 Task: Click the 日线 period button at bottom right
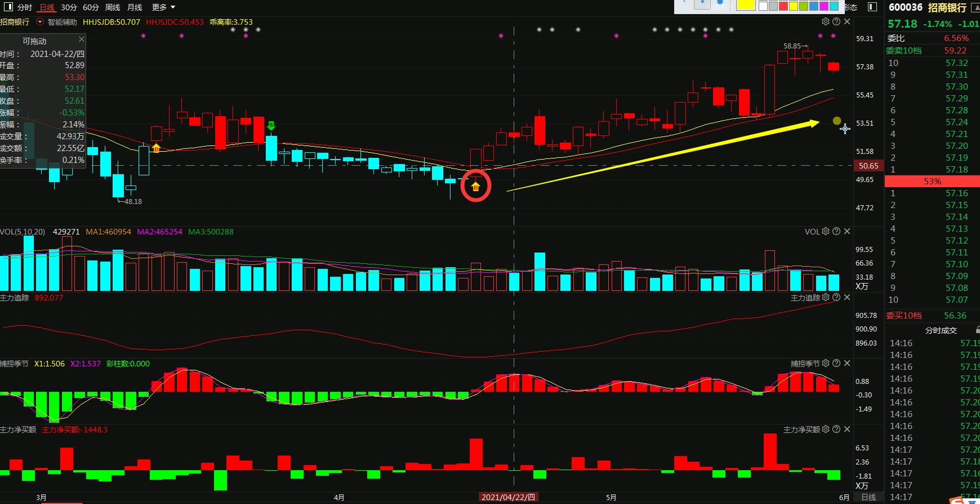click(x=868, y=497)
